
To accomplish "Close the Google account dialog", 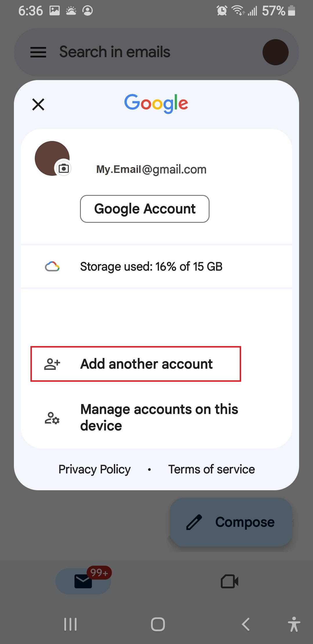I will (x=38, y=104).
